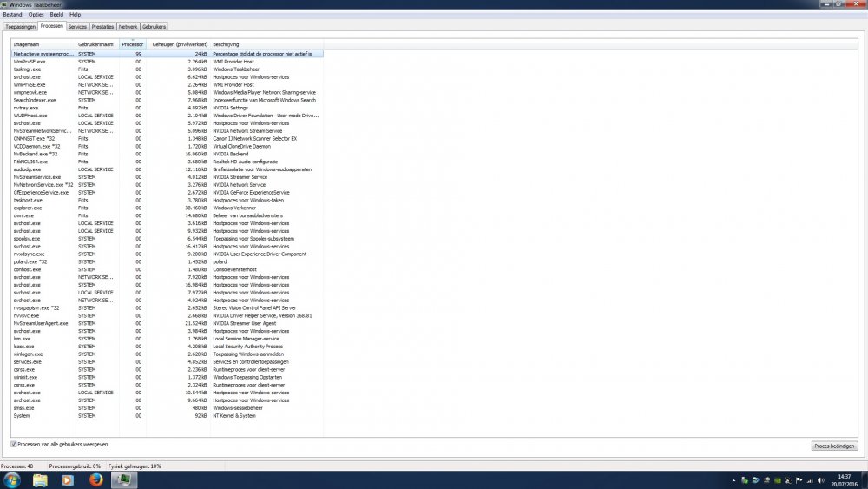868x489 pixels.
Task: Switch to the Toepassingen tab
Action: click(x=21, y=27)
